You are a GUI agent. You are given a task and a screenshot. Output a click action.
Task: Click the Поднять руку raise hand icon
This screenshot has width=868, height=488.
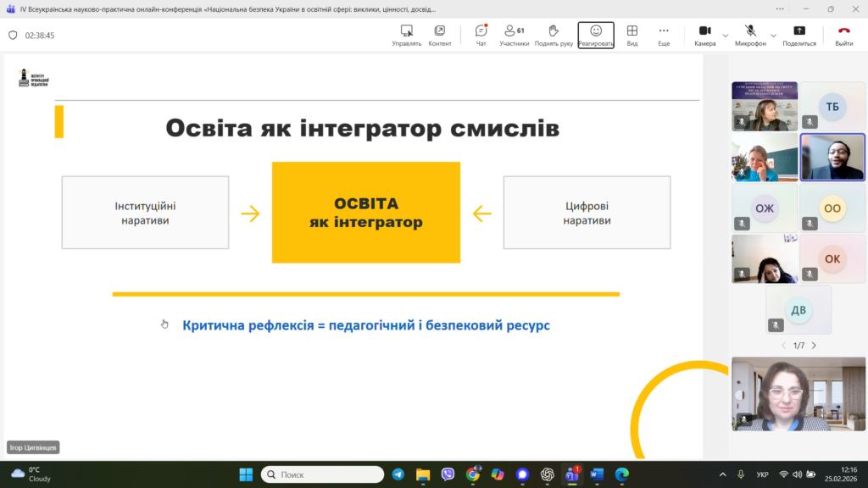tap(554, 31)
